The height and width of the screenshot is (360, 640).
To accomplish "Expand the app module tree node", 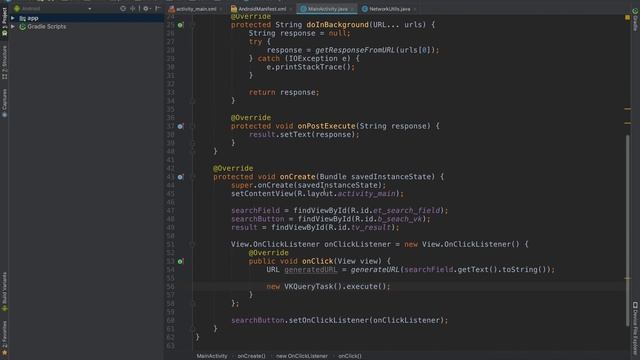I will click(13, 18).
